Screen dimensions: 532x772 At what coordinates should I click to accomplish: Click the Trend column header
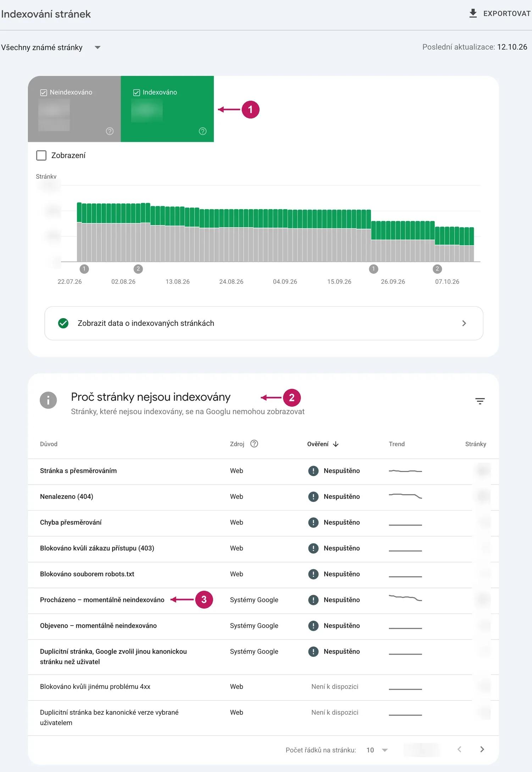(x=397, y=444)
